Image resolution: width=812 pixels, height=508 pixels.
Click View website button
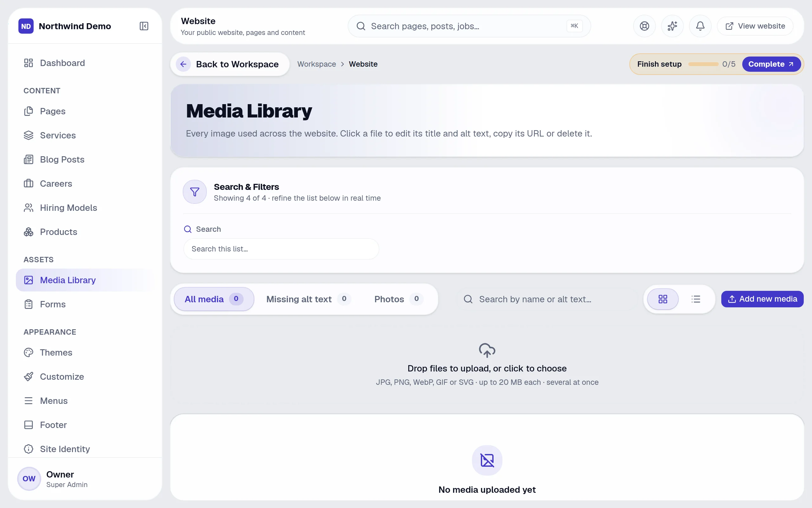tap(755, 26)
